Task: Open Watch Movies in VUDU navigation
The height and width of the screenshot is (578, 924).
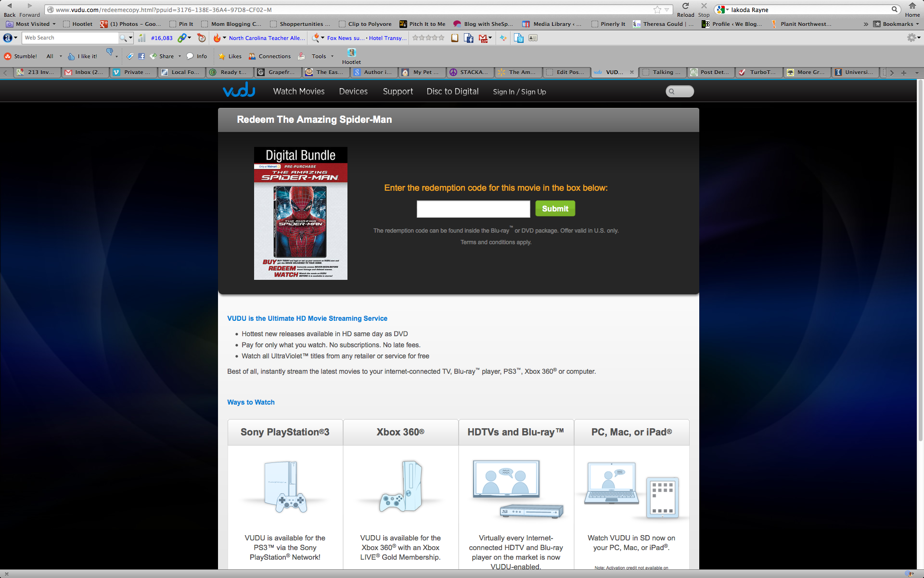Action: (299, 92)
